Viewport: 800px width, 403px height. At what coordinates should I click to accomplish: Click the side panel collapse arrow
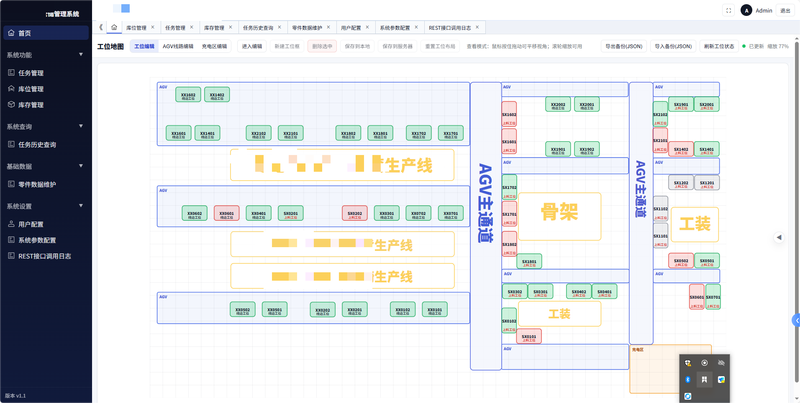(x=779, y=237)
